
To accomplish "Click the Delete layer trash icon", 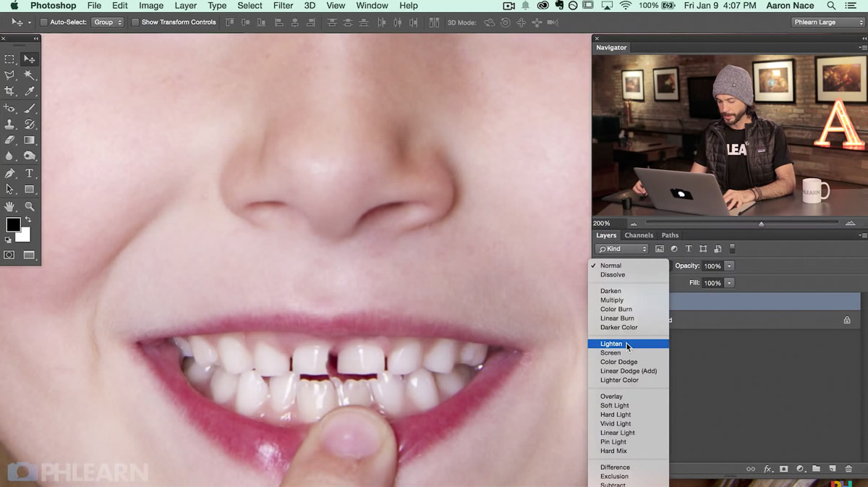I will 848,468.
